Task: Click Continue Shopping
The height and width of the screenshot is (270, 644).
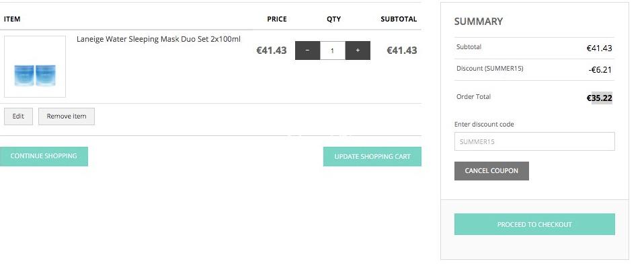Action: click(x=44, y=156)
